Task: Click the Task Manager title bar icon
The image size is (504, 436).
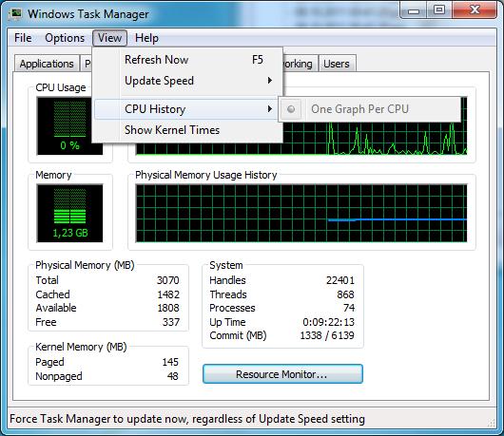Action: (15, 14)
